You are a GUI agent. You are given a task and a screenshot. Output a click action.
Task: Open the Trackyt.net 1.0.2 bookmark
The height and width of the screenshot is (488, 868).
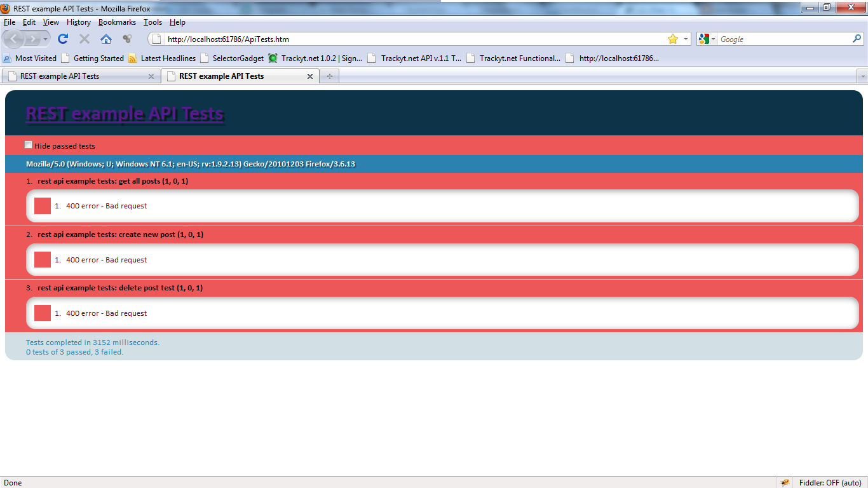315,58
